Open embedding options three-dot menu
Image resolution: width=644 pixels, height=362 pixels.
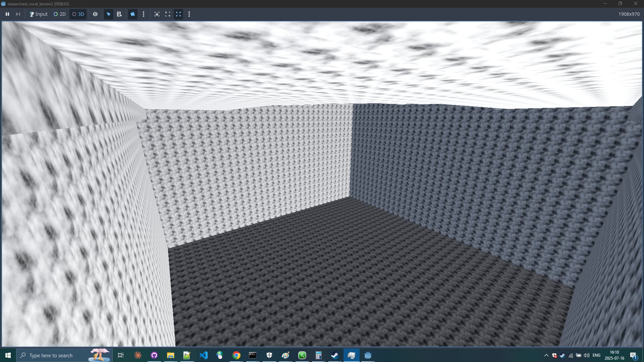coord(189,14)
